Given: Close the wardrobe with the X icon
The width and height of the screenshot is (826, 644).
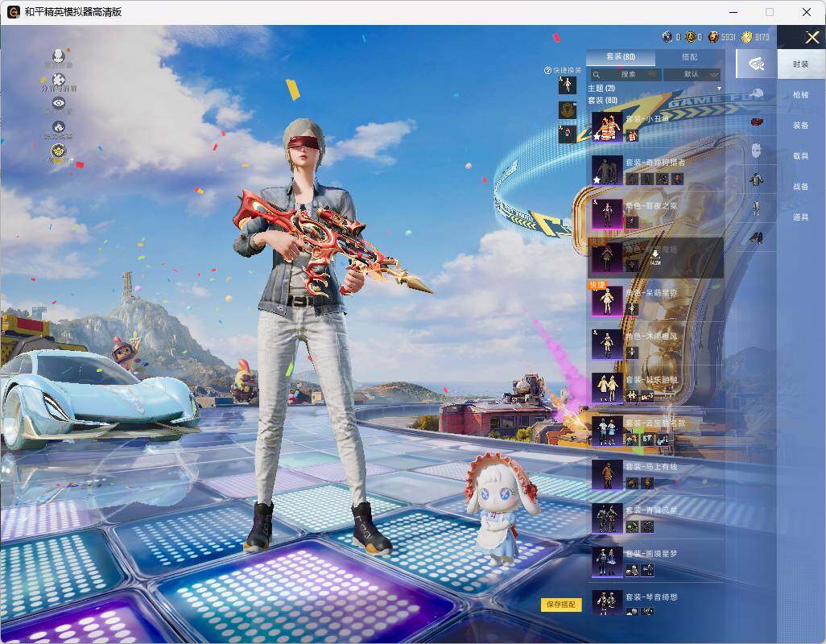Looking at the screenshot, I should point(812,37).
